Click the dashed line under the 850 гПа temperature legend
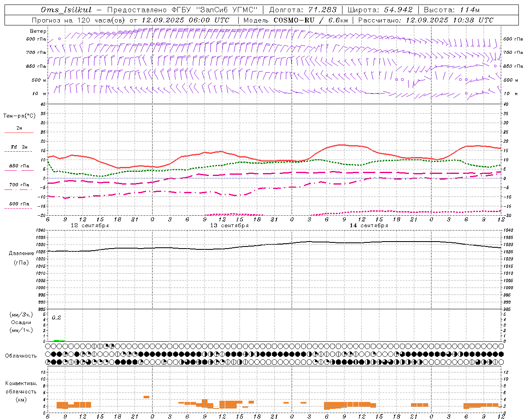Screen dimensions: 525x420 coord(18,171)
